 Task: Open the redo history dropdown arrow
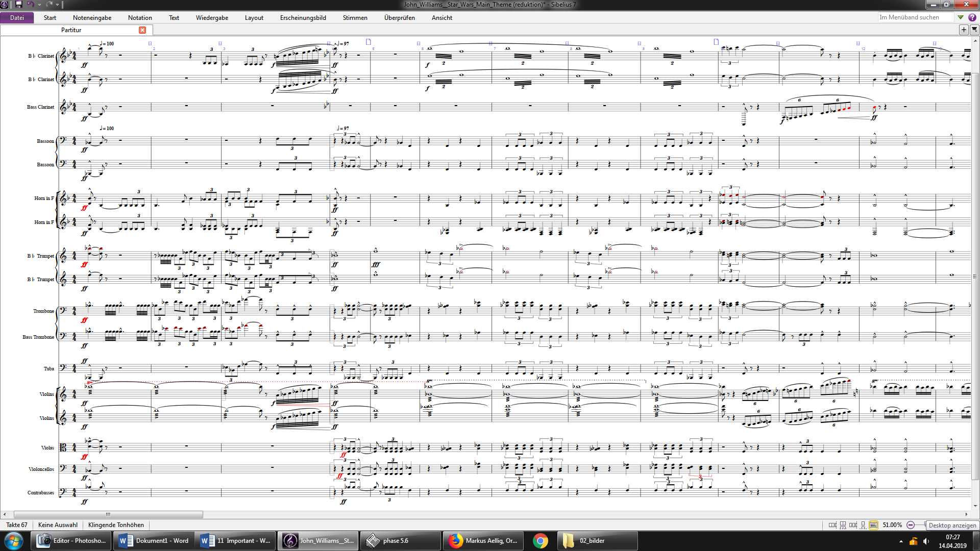(57, 5)
